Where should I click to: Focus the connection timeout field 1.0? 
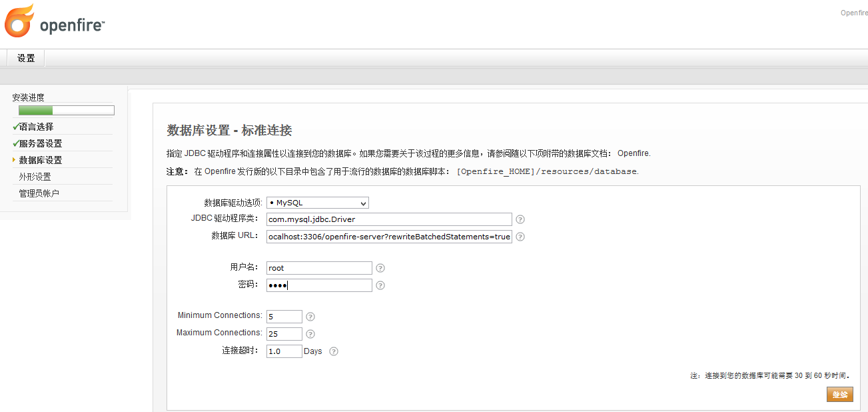tap(284, 351)
